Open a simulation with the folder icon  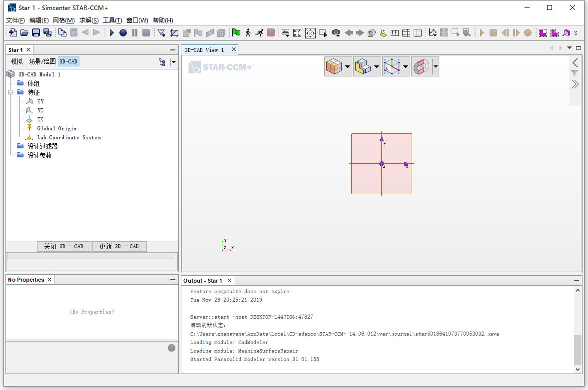click(x=24, y=32)
